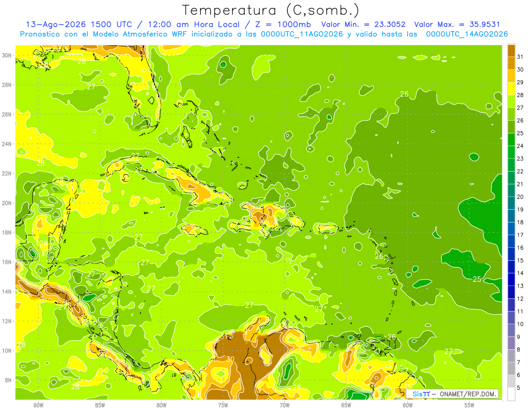The image size is (532, 411).
Task: Click the brown swatch above legend value 31
Action: coord(511,51)
